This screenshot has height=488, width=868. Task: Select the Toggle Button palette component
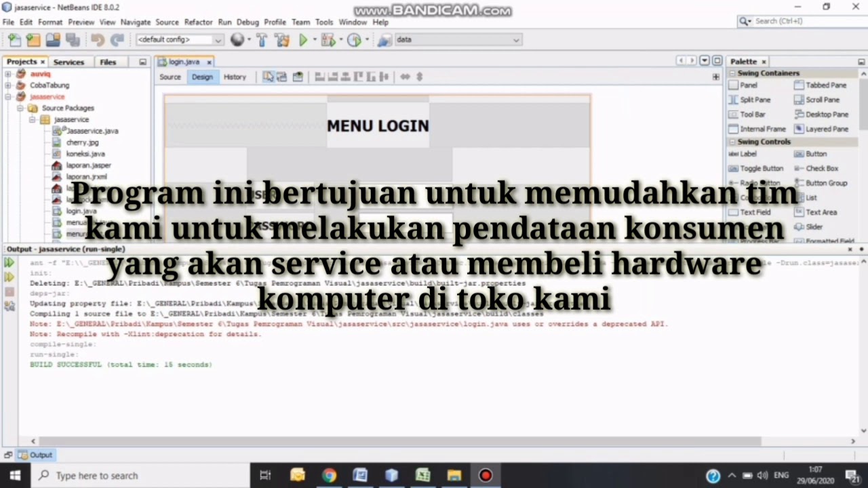click(755, 168)
